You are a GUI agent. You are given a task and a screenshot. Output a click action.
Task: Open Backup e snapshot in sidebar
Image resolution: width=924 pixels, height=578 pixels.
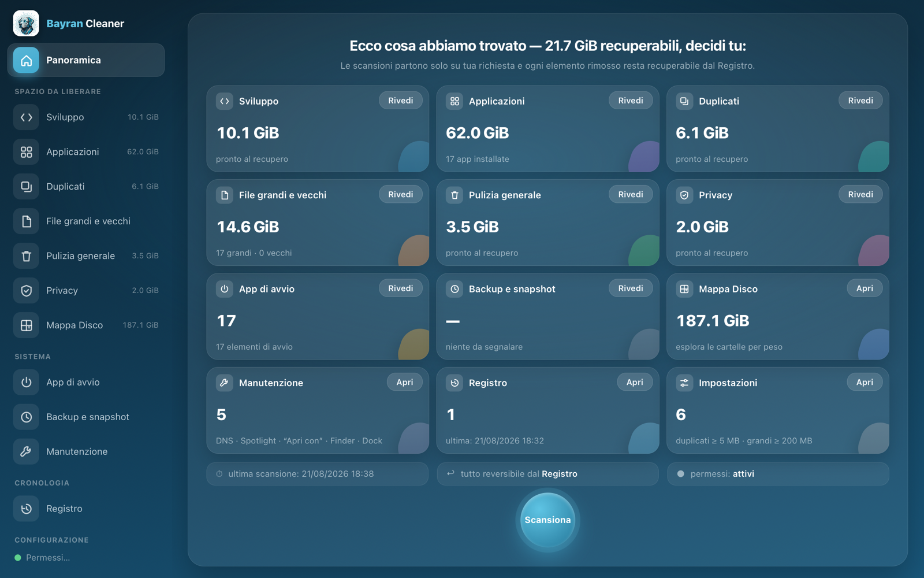(86, 417)
